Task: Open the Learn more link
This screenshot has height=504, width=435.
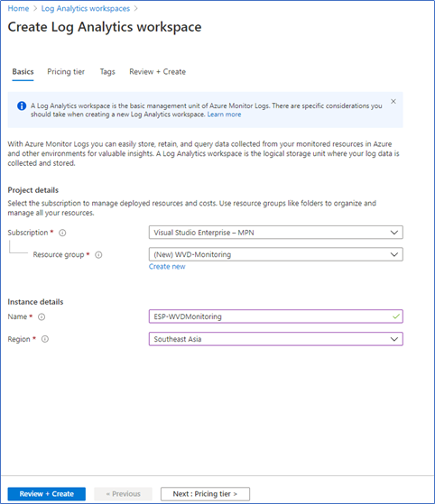Action: (x=224, y=115)
